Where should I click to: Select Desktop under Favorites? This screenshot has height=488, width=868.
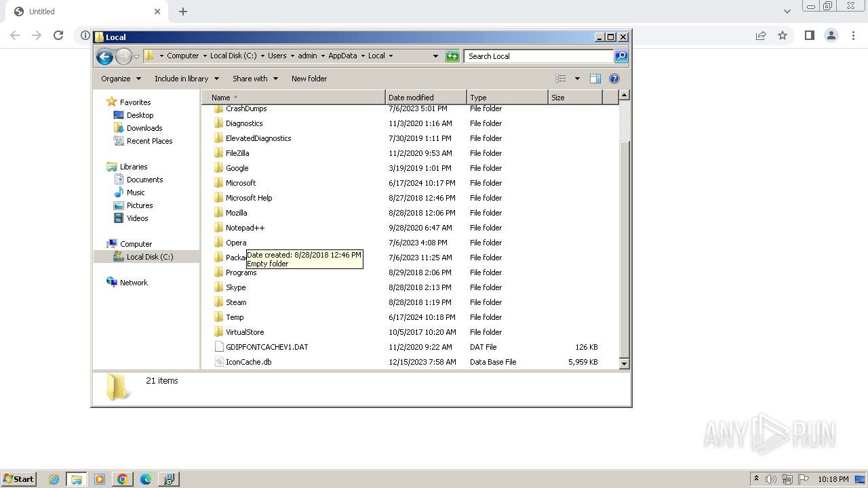coord(140,115)
